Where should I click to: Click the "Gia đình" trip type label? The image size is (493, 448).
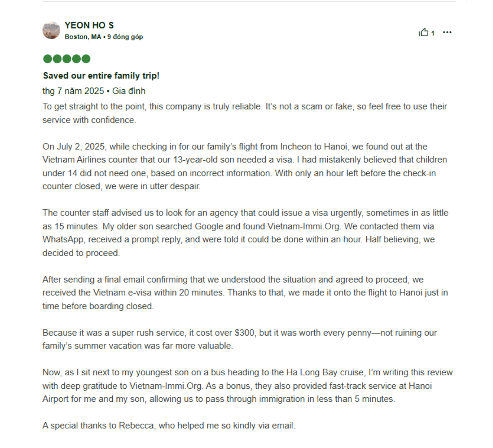[x=129, y=91]
